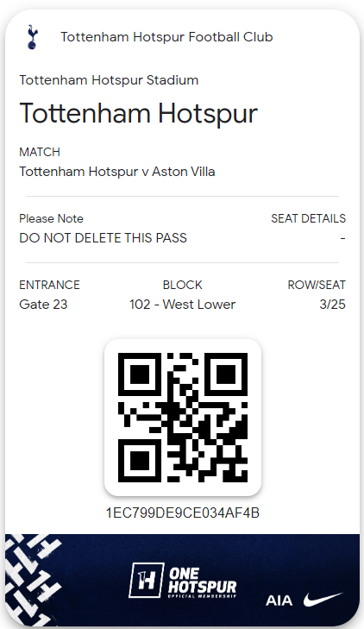
Task: Click the Tottenham Hotspur cockerel crest icon
Action: [32, 37]
